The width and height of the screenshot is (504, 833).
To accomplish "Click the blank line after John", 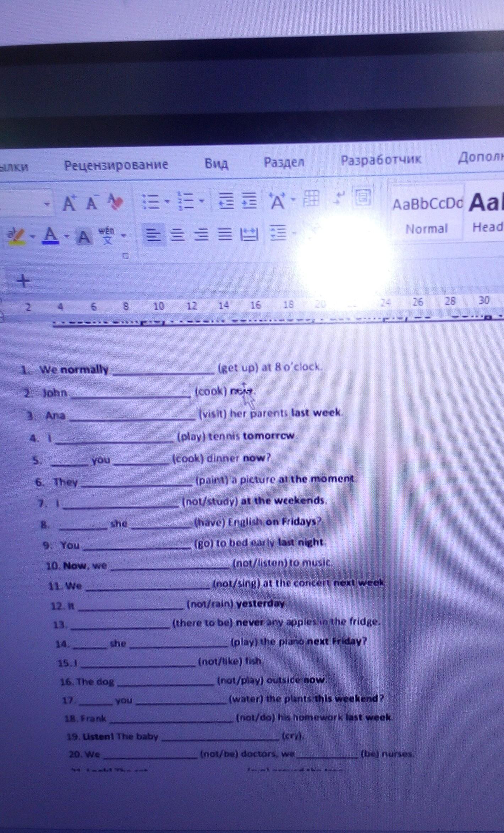I will point(131,395).
